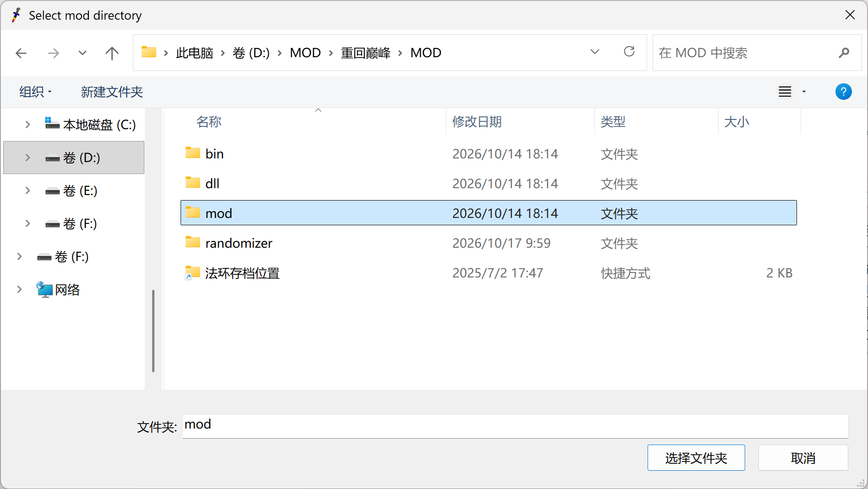The width and height of the screenshot is (868, 489).
Task: Open the recent locations chevron
Action: click(82, 53)
